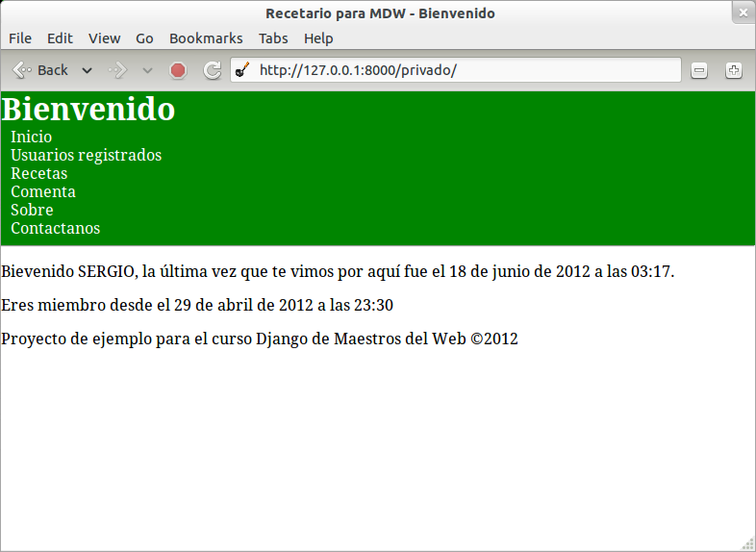Open the Back history dropdown arrow
The image size is (756, 552).
(87, 71)
